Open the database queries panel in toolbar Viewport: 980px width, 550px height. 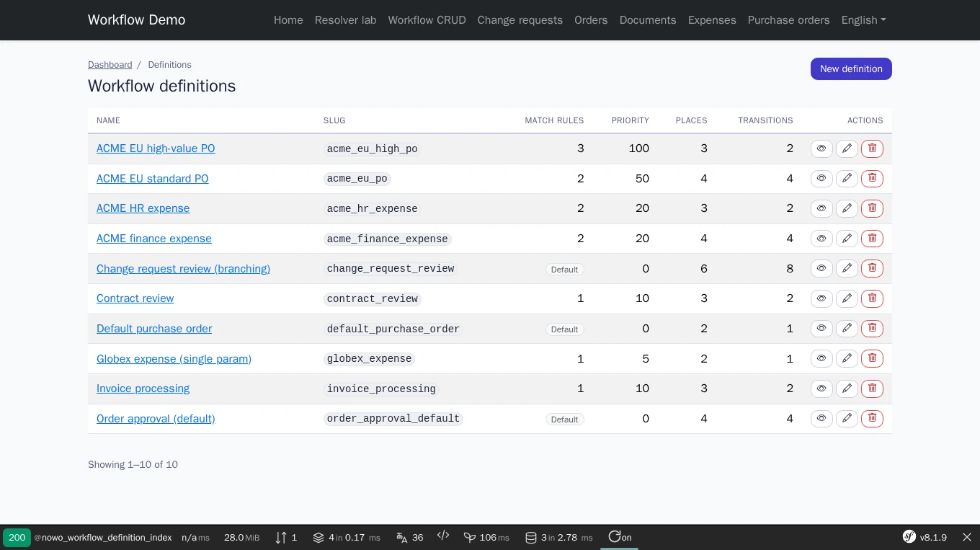558,537
